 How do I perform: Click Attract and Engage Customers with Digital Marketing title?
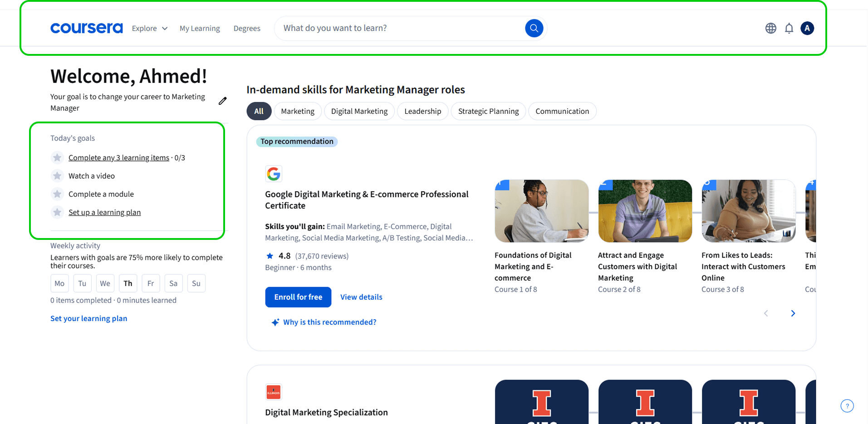click(638, 267)
